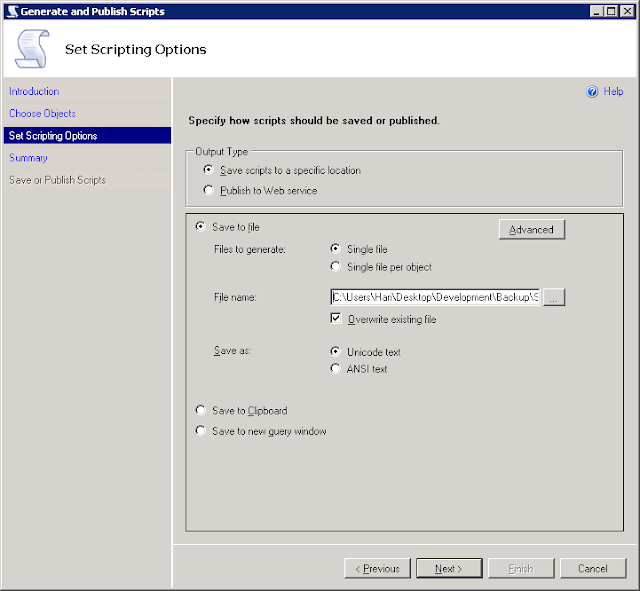Minimize the Generate and Publish Scripts window
640x591 pixels.
click(597, 11)
